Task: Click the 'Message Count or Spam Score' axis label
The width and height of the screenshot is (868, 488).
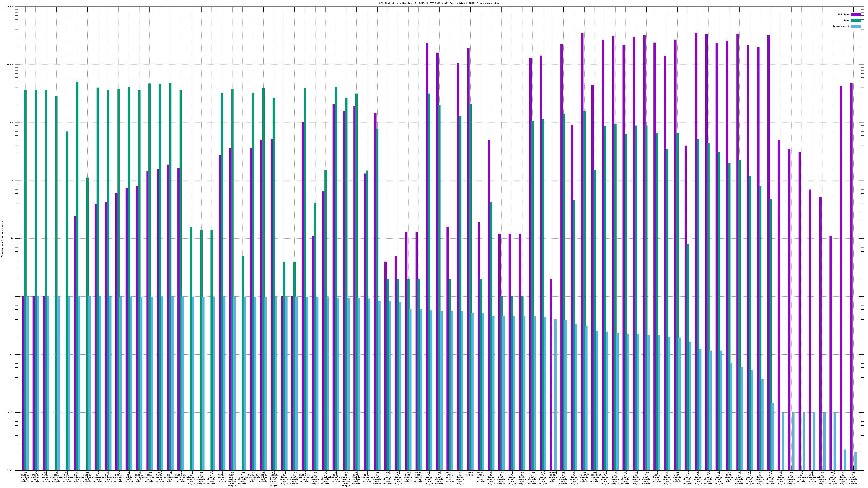Action: pyautogui.click(x=2, y=239)
